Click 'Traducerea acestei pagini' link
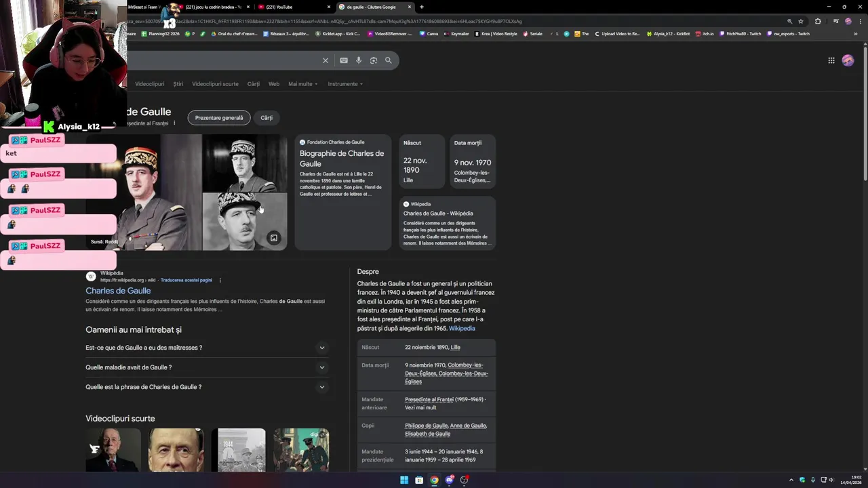The image size is (868, 488). pyautogui.click(x=186, y=280)
